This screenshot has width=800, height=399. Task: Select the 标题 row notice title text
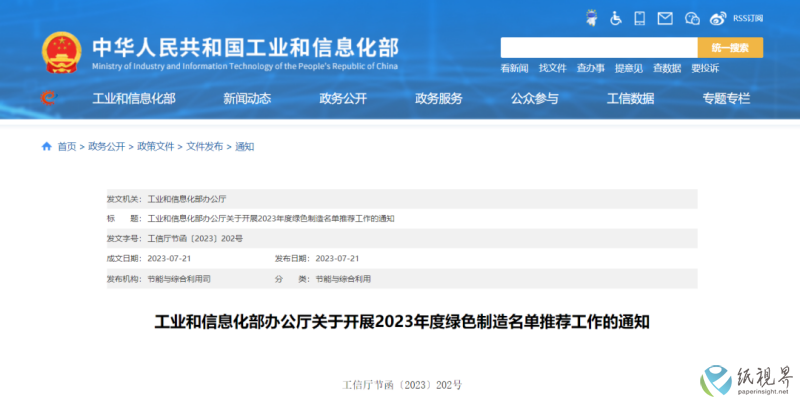click(271, 219)
